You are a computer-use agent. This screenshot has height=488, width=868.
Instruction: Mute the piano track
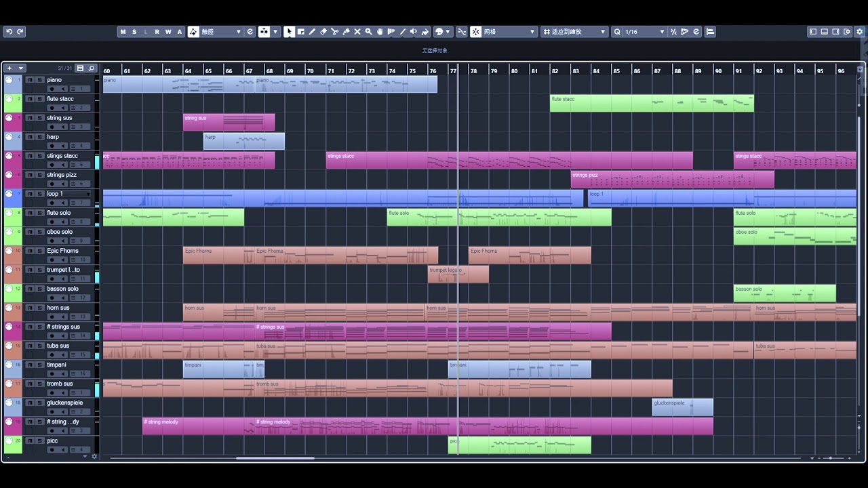[x=30, y=79]
